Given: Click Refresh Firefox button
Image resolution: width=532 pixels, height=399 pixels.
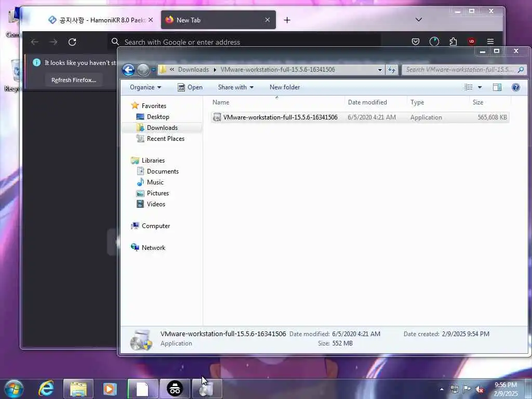Looking at the screenshot, I should (x=74, y=80).
